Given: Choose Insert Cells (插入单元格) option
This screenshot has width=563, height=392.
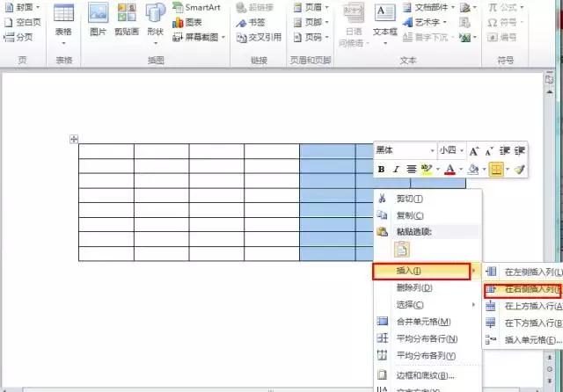Looking at the screenshot, I should click(523, 339).
